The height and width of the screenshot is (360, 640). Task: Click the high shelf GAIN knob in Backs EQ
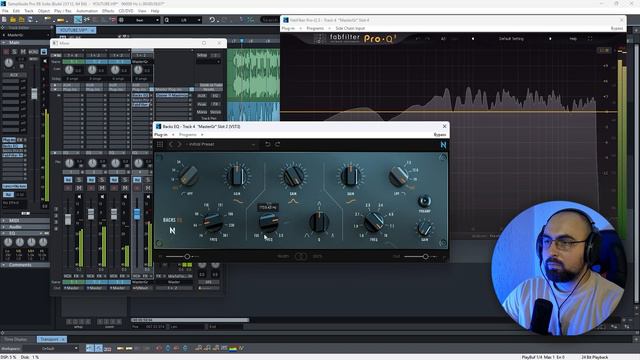tap(350, 176)
